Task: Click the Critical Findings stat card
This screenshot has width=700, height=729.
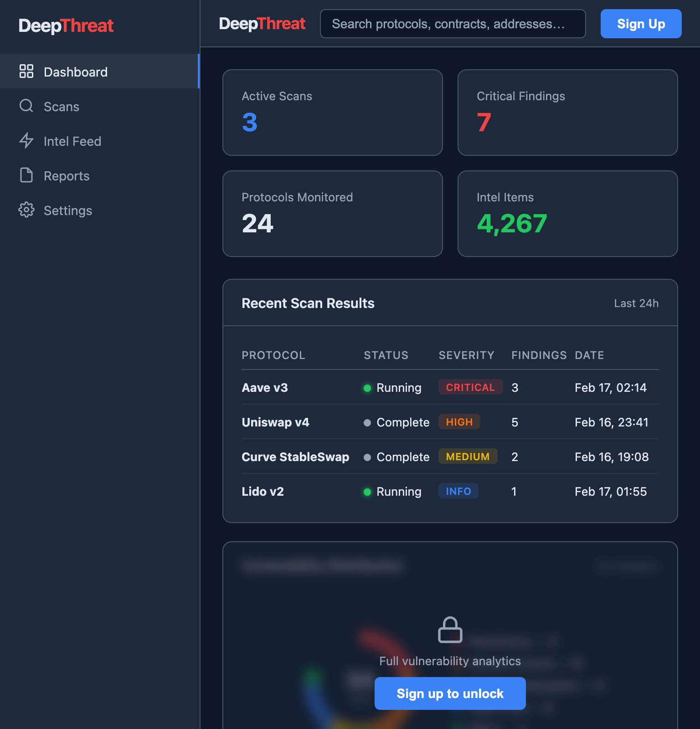Action: (567, 113)
